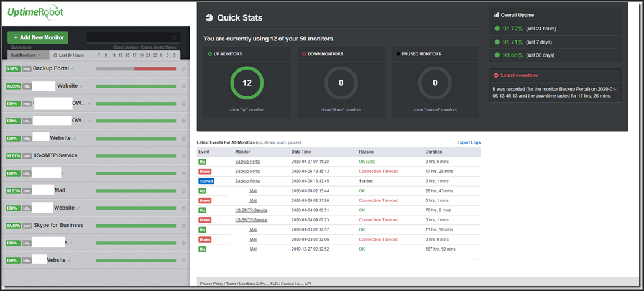The height and width of the screenshot is (291, 644).
Task: Open Backup Portal link in 07:11:30 event row
Action: tap(247, 162)
